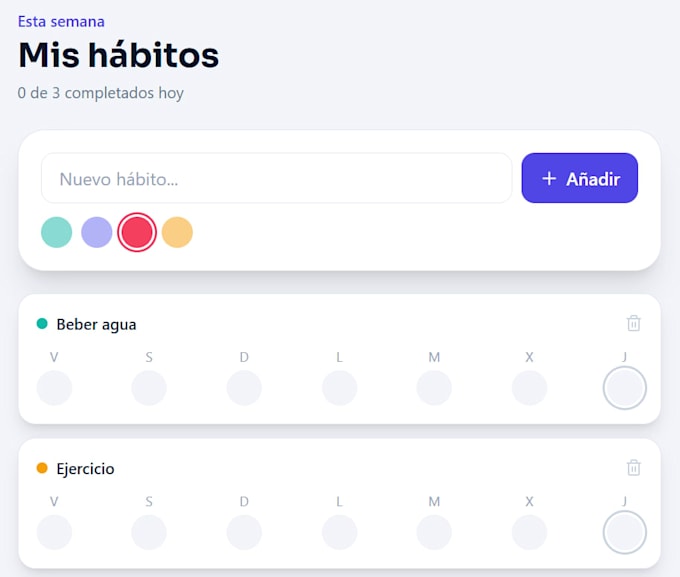Mark Monday (L) done for Ejercicio

[340, 532]
